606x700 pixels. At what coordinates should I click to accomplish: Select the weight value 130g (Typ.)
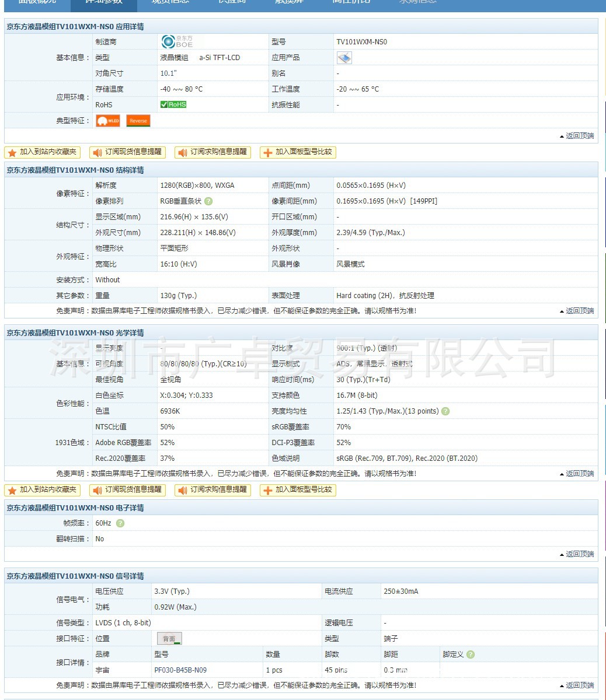(179, 296)
